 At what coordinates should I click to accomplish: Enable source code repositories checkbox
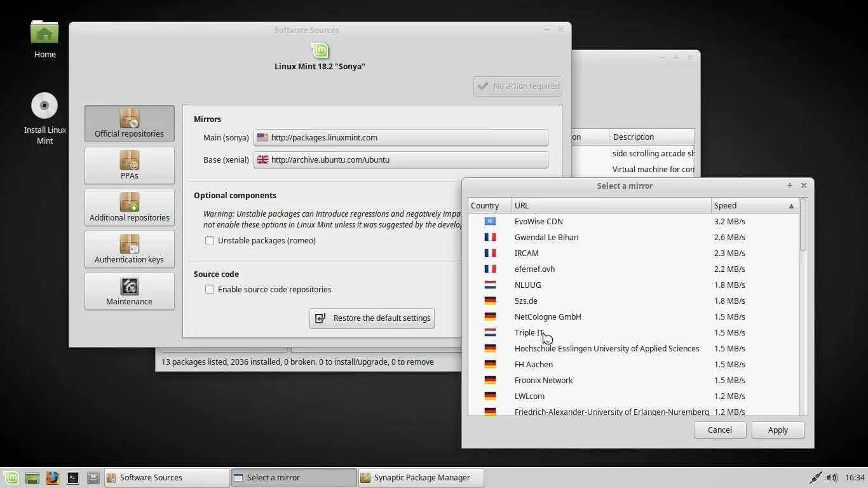point(210,289)
